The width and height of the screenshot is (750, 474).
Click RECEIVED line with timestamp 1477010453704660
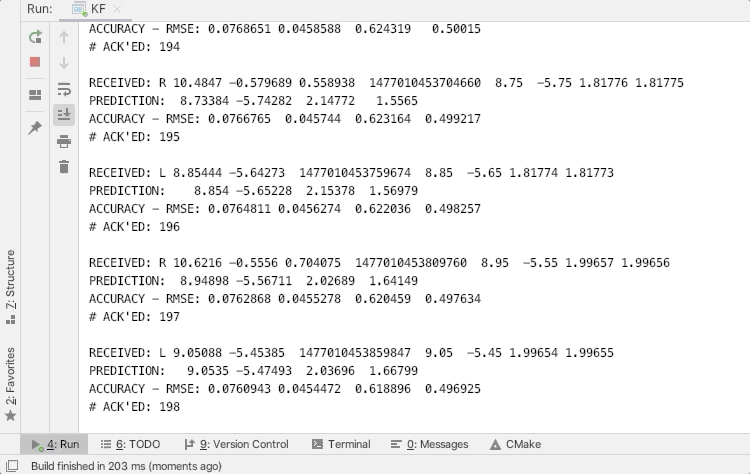(386, 83)
